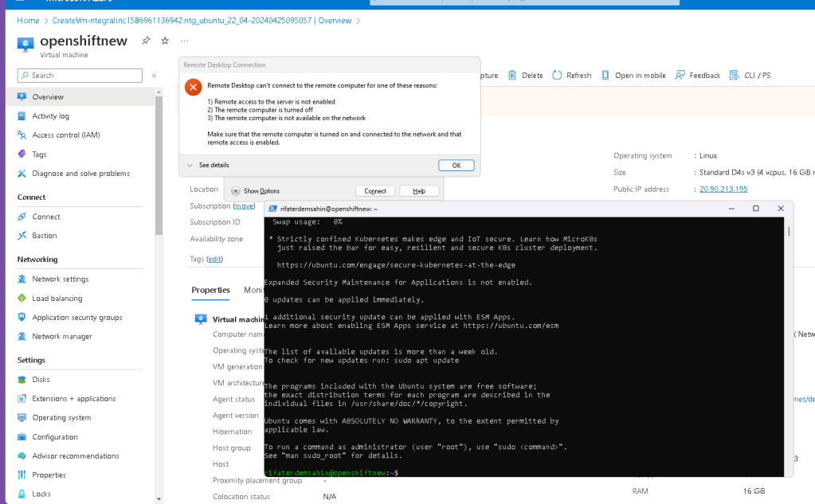Click sidebar scrollbar down arrow
Image resolution: width=815 pixels, height=504 pixels.
coord(159,499)
